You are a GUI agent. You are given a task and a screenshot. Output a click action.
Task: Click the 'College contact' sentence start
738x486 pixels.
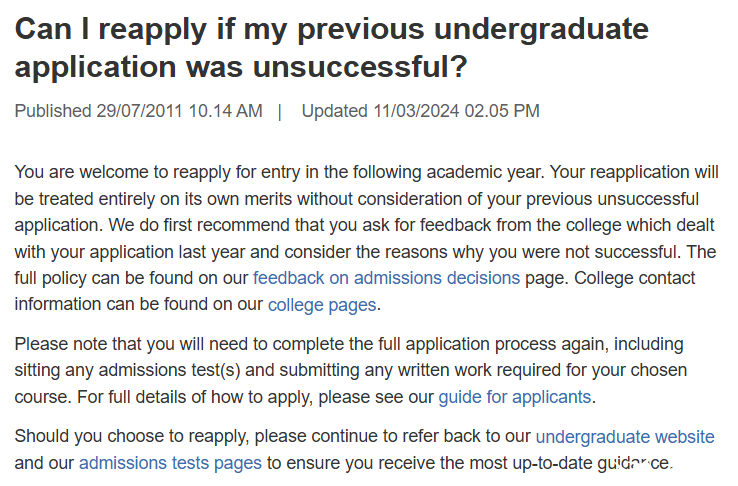[x=634, y=278]
